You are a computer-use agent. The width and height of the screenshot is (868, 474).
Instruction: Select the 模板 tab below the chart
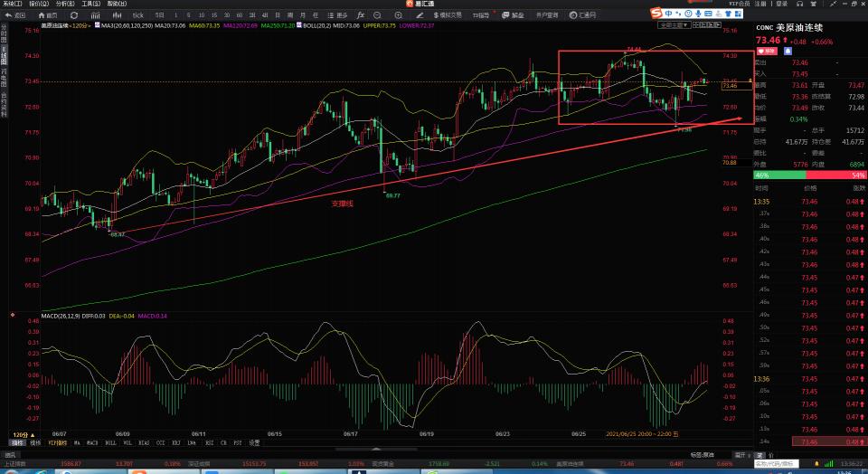point(35,443)
